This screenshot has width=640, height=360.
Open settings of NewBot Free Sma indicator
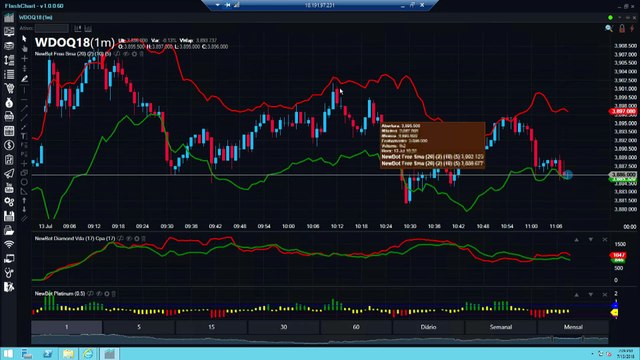tap(134, 54)
